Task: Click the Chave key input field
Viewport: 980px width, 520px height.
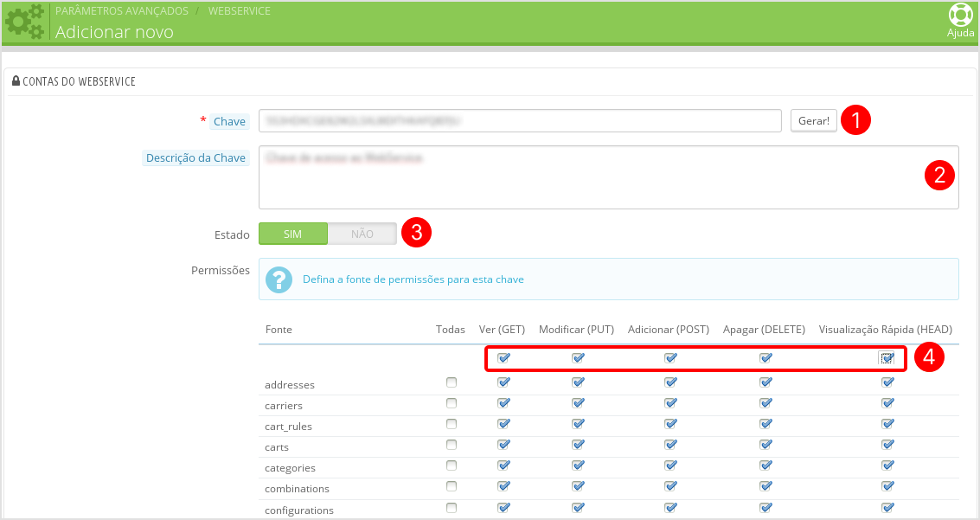Action: coord(520,120)
